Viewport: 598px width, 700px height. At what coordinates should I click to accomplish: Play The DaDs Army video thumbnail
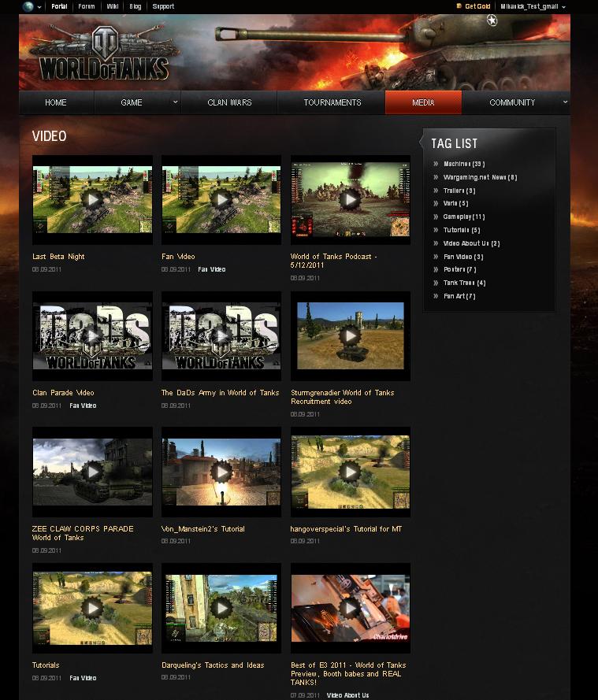pos(221,335)
